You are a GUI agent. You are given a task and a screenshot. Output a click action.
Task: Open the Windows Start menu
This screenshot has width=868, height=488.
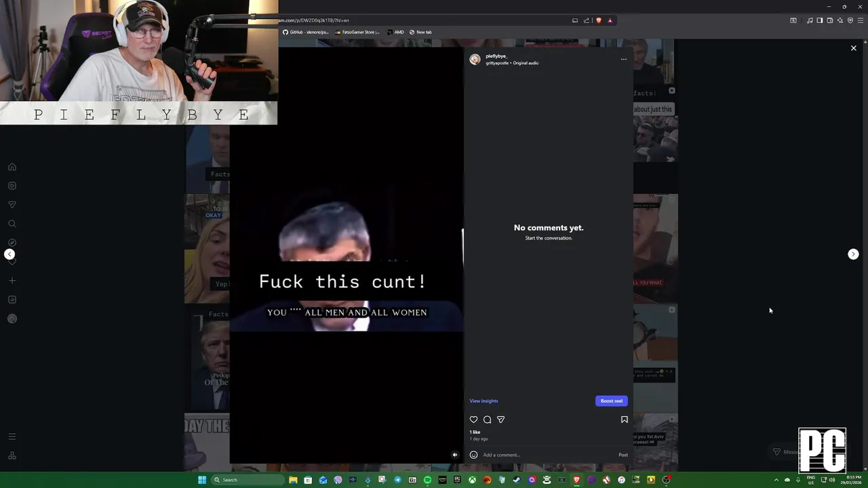coord(202,480)
